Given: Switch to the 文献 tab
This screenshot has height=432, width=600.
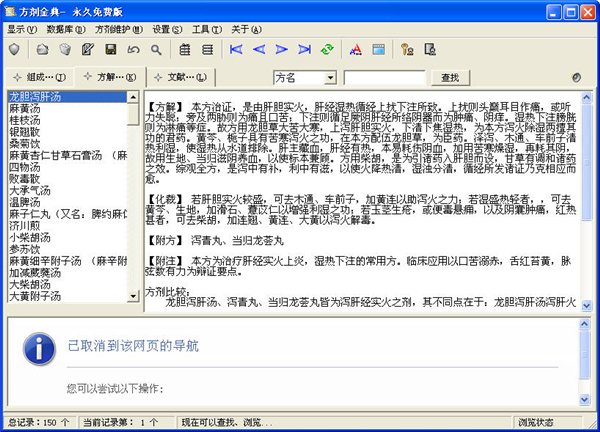Looking at the screenshot, I should coord(181,78).
